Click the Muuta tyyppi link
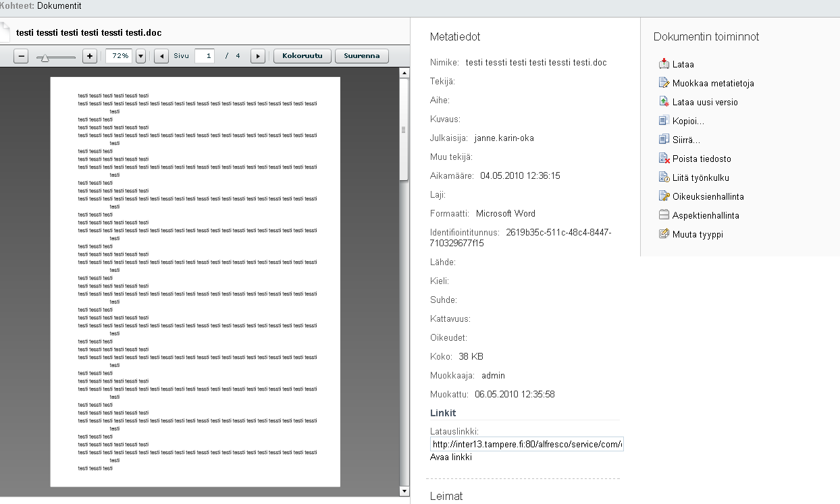Image resolution: width=840 pixels, height=504 pixels. pyautogui.click(x=698, y=235)
